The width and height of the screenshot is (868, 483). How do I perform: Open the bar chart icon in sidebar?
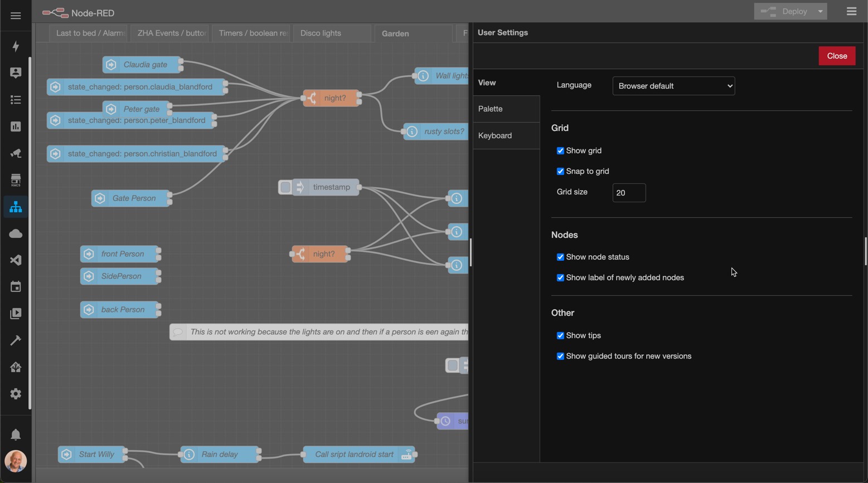16,126
